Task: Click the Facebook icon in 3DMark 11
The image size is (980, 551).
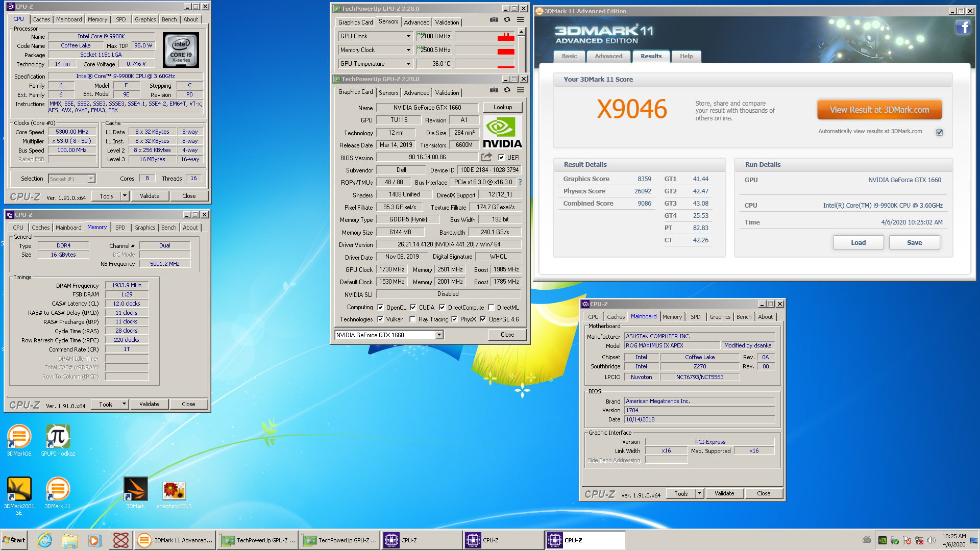Action: [x=963, y=27]
